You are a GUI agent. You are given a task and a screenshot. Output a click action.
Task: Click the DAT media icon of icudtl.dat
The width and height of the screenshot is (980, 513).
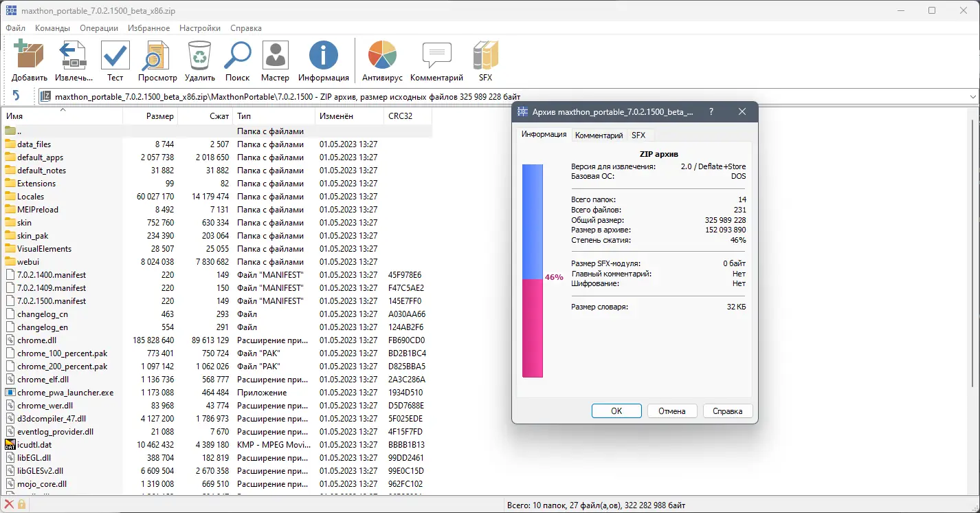[x=10, y=445]
